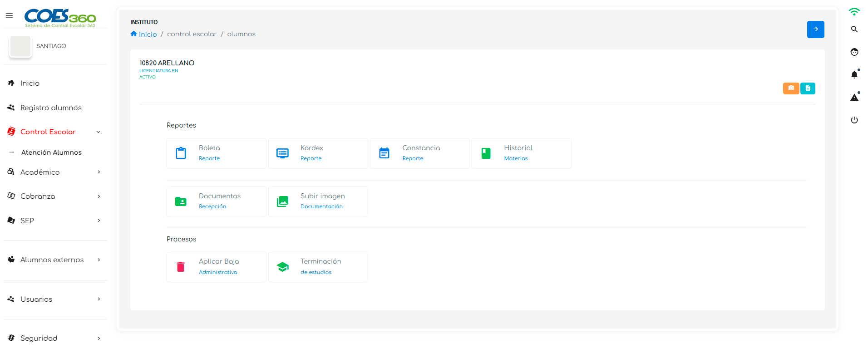
Task: Click the notifications bell icon
Action: [854, 74]
